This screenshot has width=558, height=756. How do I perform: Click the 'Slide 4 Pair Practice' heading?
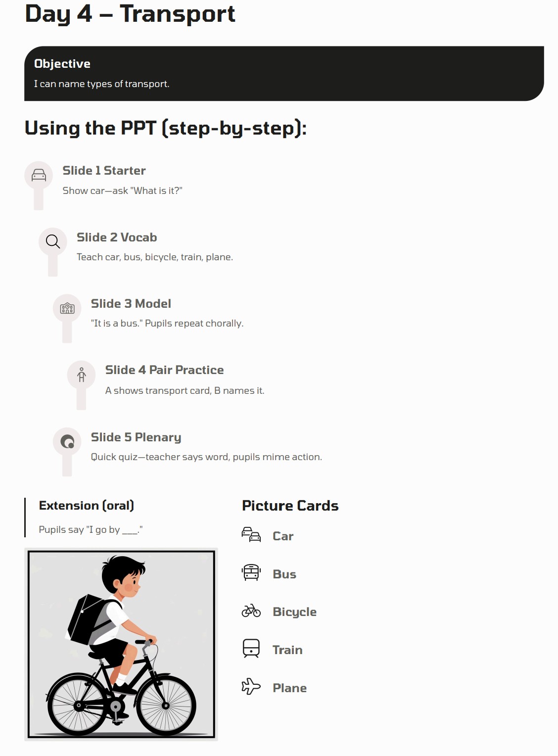[164, 370]
